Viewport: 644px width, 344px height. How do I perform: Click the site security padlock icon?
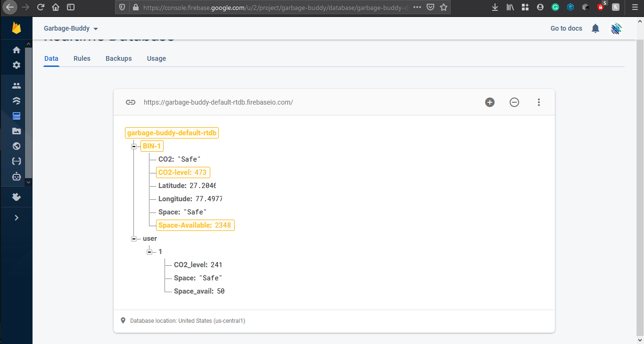136,7
